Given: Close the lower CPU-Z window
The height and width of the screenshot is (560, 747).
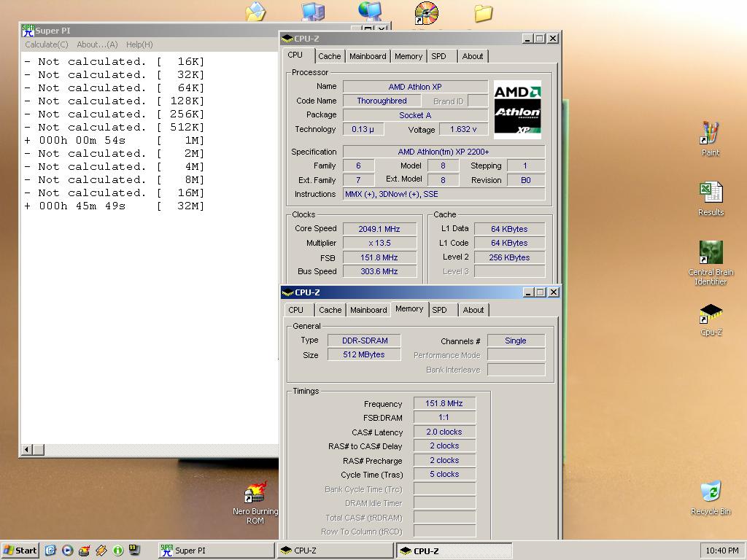Looking at the screenshot, I should click(x=554, y=292).
